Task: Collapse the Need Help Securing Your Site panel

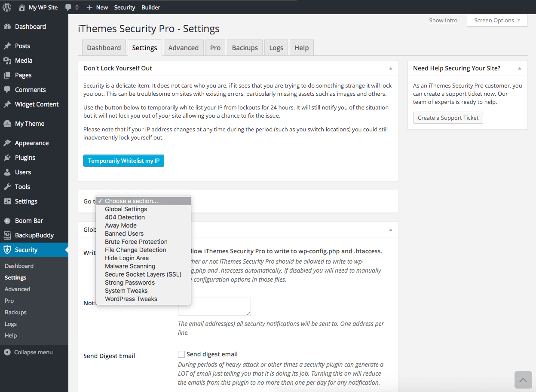Action: 520,68
